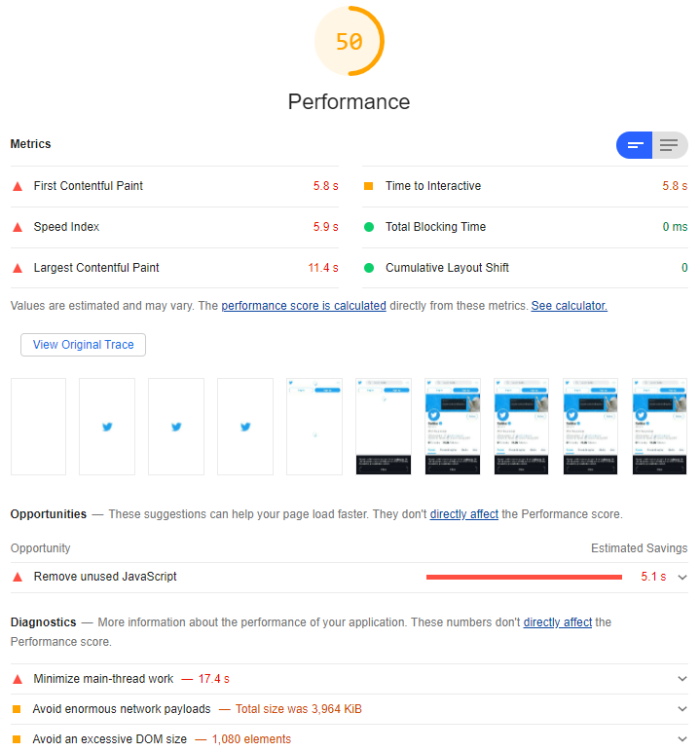Click the orange square beside Avoid enormous network payloads
Viewport: 700px width, 752px height.
tap(17, 709)
